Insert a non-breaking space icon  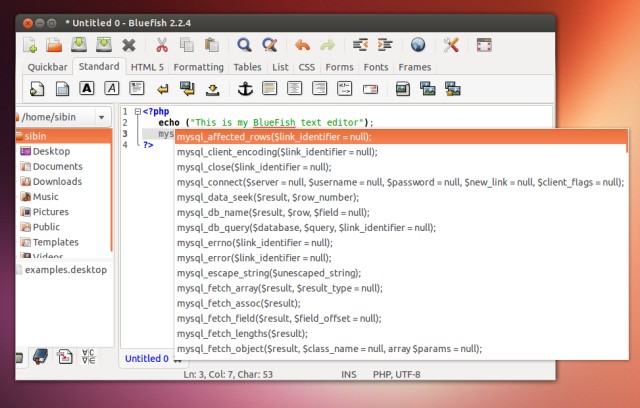point(212,89)
